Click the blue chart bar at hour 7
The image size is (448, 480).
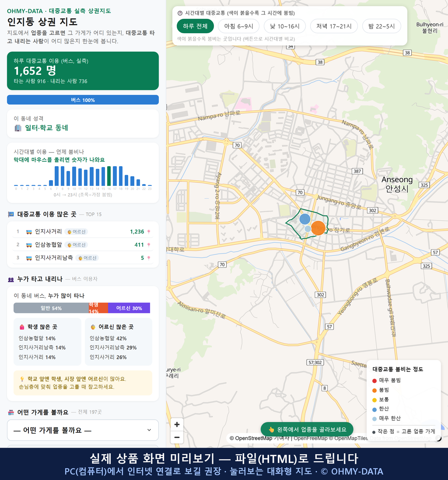pos(57,176)
